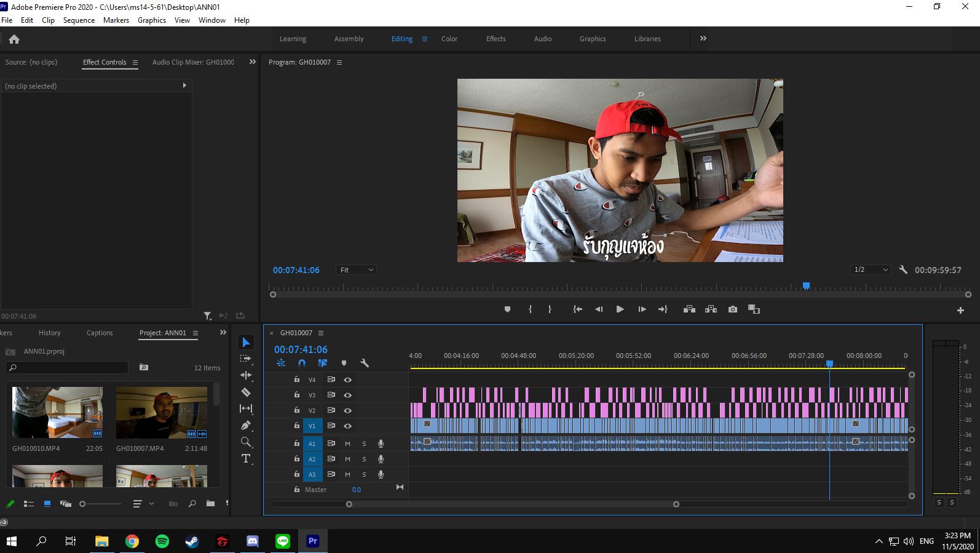Open the Graphics menu

(x=152, y=20)
